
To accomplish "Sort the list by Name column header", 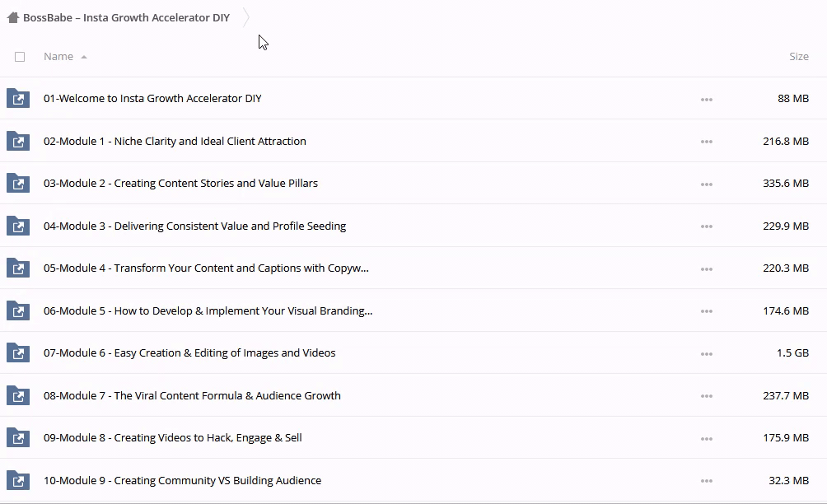I will tap(58, 57).
